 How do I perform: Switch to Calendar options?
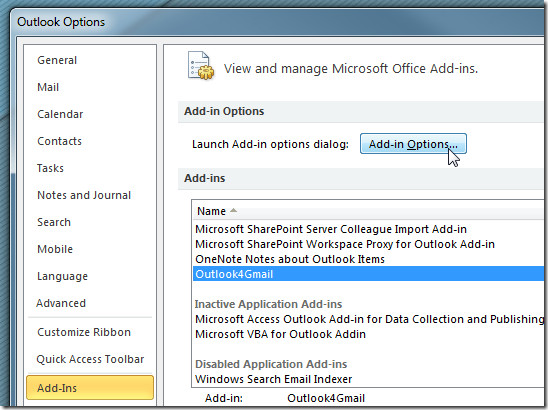(x=60, y=114)
